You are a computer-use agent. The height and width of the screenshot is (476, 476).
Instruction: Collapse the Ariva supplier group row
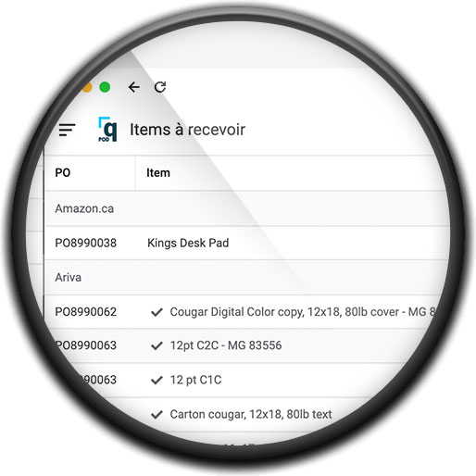click(x=245, y=278)
